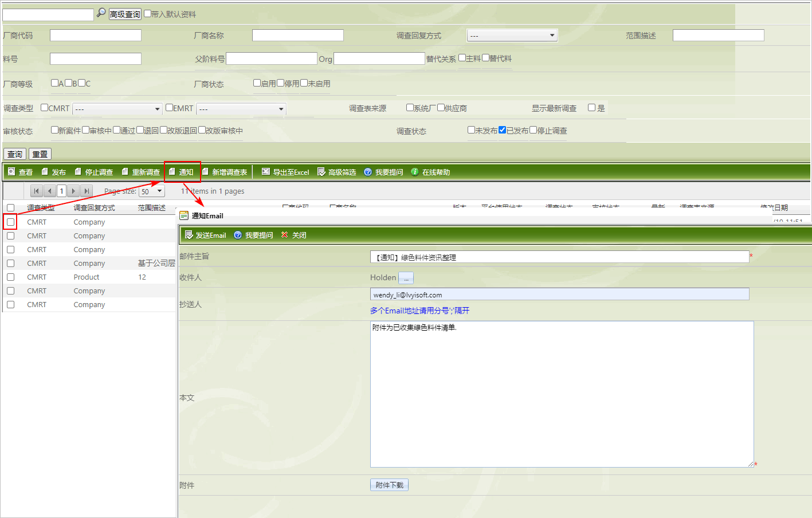Click 重新调查 re-survey toolbar icon
The width and height of the screenshot is (812, 518).
click(125, 171)
